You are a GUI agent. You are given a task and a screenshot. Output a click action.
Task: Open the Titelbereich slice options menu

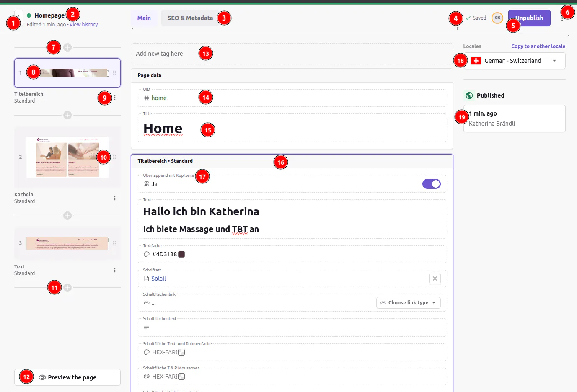(115, 98)
